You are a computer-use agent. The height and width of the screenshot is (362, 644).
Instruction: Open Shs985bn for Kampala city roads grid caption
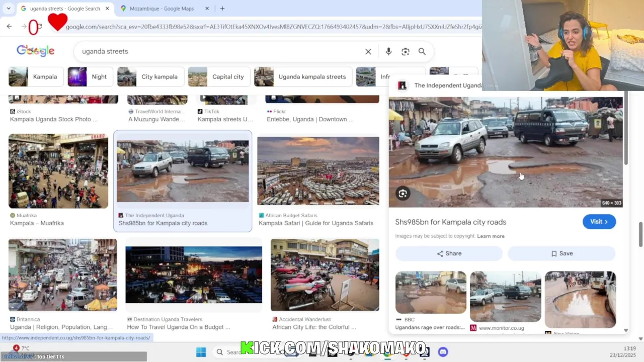163,223
